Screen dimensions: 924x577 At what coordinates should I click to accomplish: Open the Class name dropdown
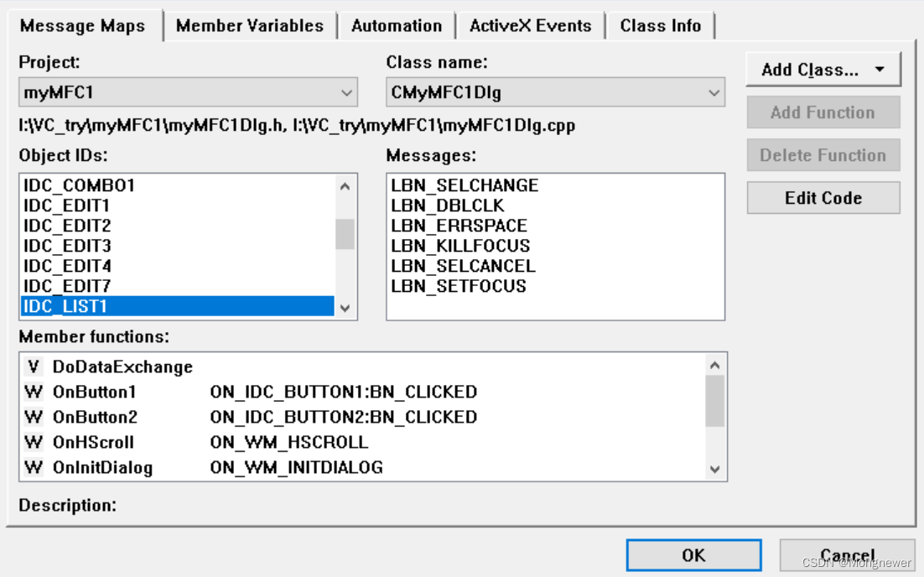click(709, 92)
